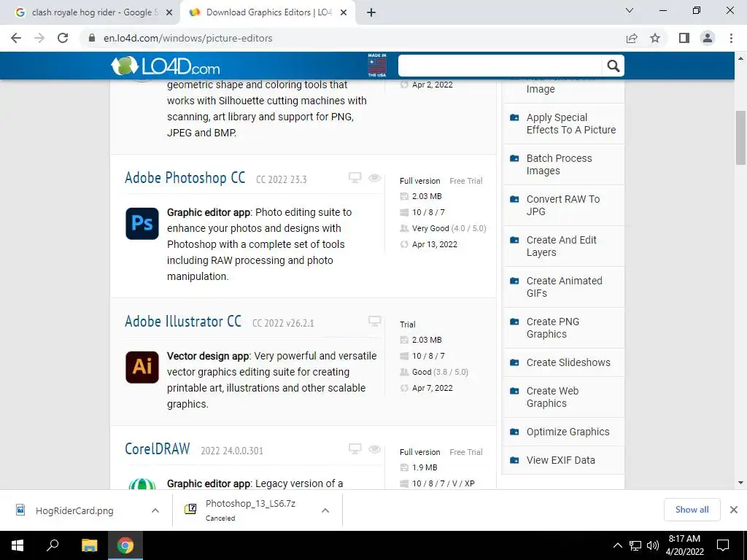Image resolution: width=747 pixels, height=560 pixels.
Task: Bookmark this page with the star
Action: 655,38
